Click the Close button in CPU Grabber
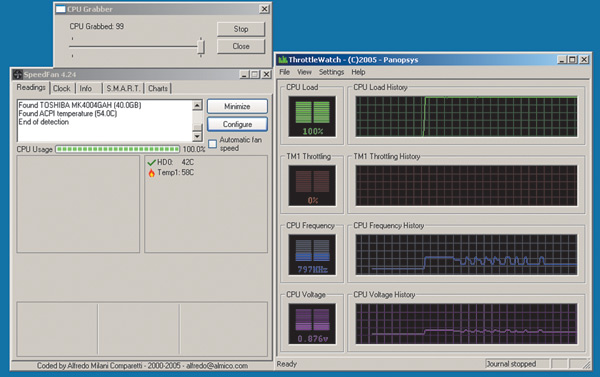This screenshot has width=600, height=377. (241, 46)
